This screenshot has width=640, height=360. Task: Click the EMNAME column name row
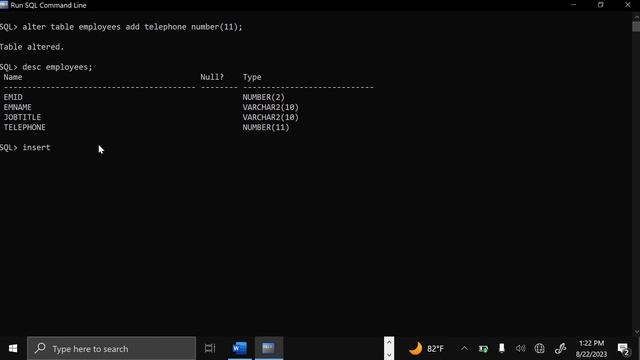click(18, 107)
